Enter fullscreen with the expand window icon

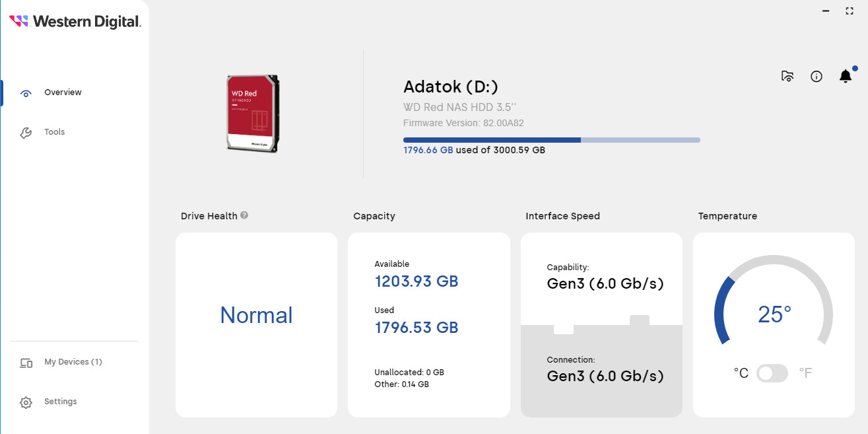click(850, 11)
